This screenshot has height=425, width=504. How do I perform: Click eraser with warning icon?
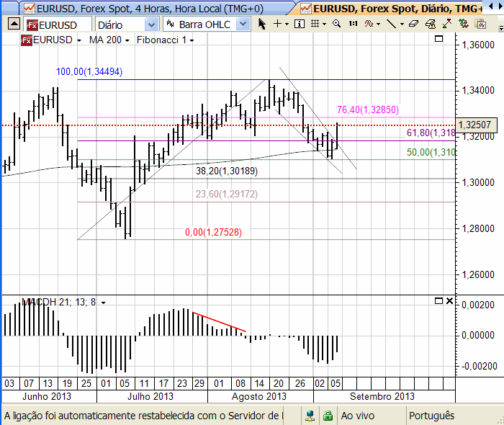[431, 24]
